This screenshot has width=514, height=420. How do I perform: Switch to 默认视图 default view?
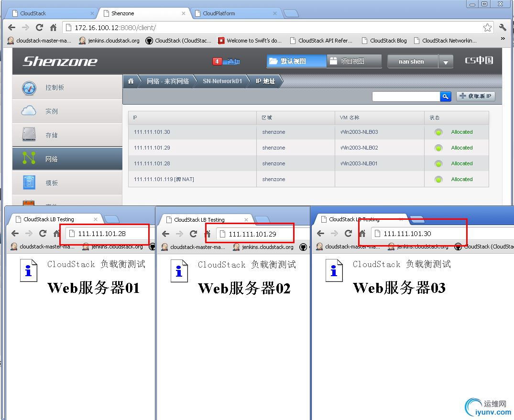296,61
